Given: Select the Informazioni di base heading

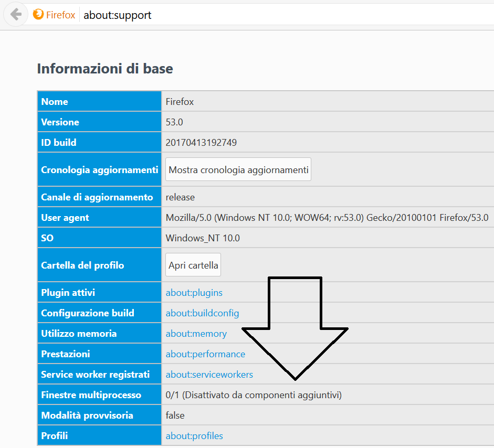Looking at the screenshot, I should [105, 69].
